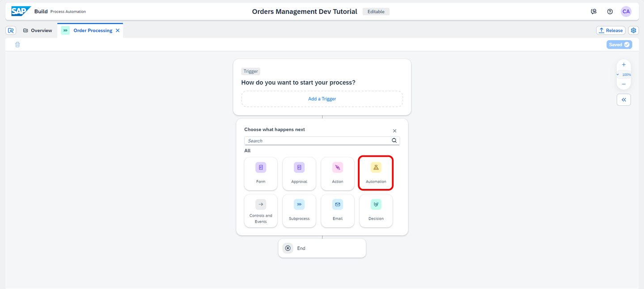Click the magnifier search icon

394,140
